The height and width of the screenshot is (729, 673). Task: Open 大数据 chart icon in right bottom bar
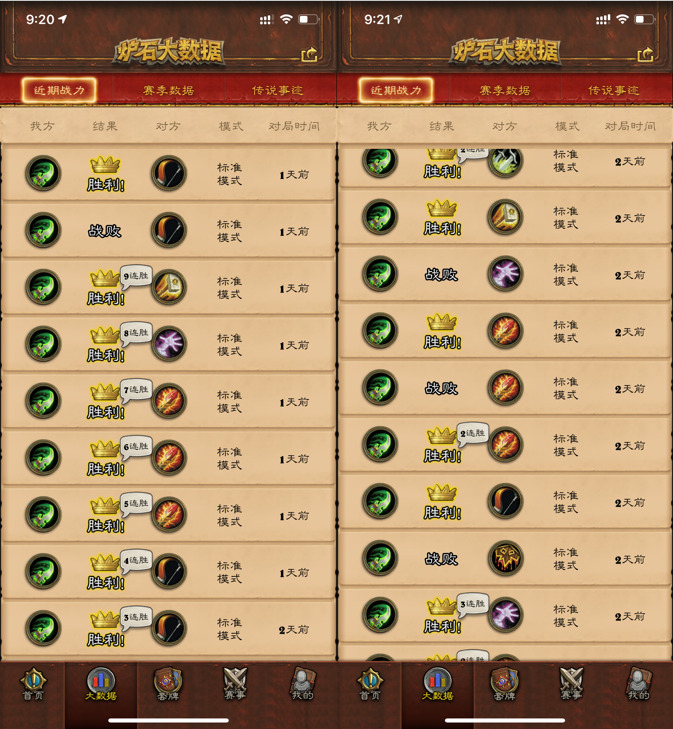pos(437,684)
